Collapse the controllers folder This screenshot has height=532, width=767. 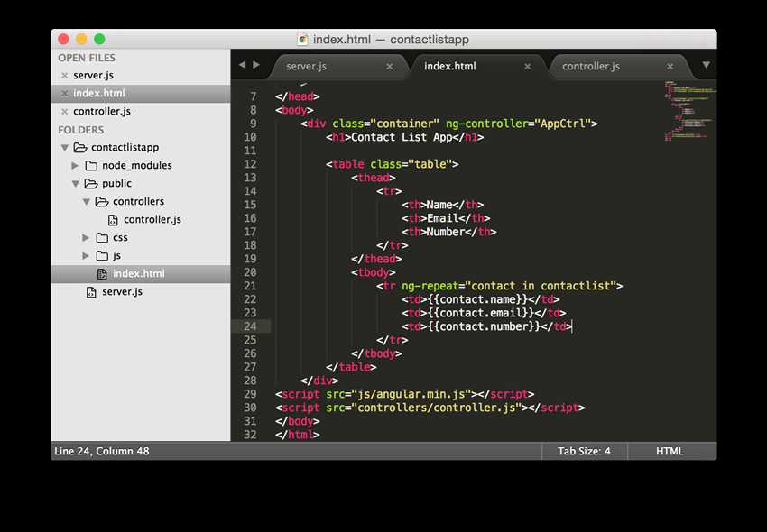[86, 202]
